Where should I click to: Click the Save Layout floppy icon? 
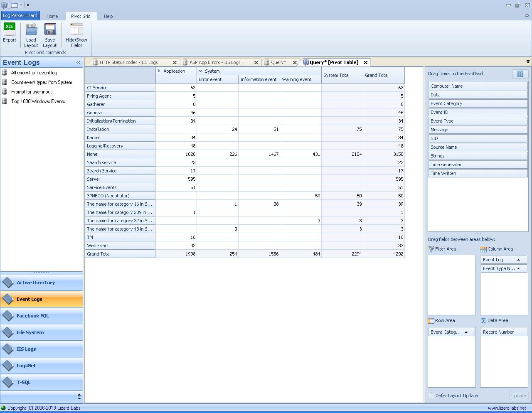(x=50, y=29)
